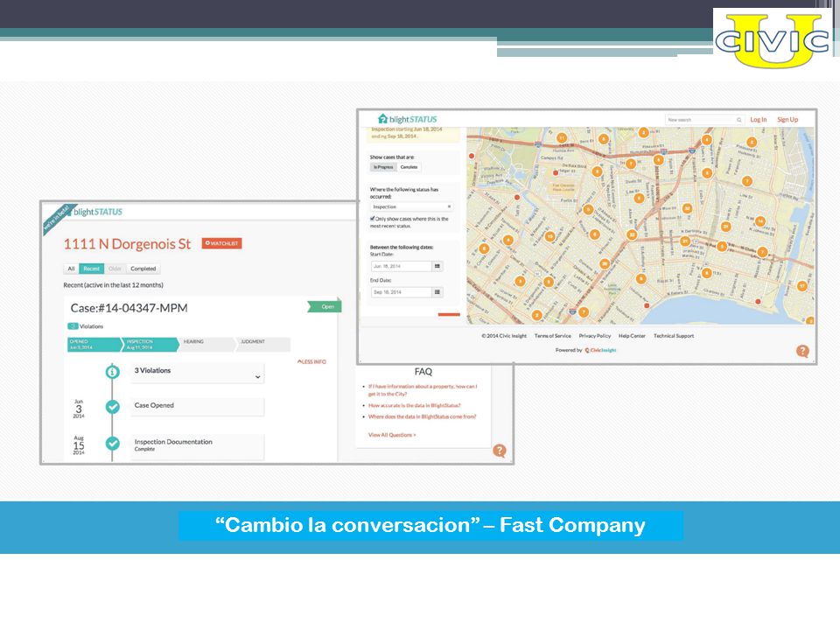Screen dimensions: 840x630
Task: Add the property with the WATCHLIST button
Action: coord(221,243)
